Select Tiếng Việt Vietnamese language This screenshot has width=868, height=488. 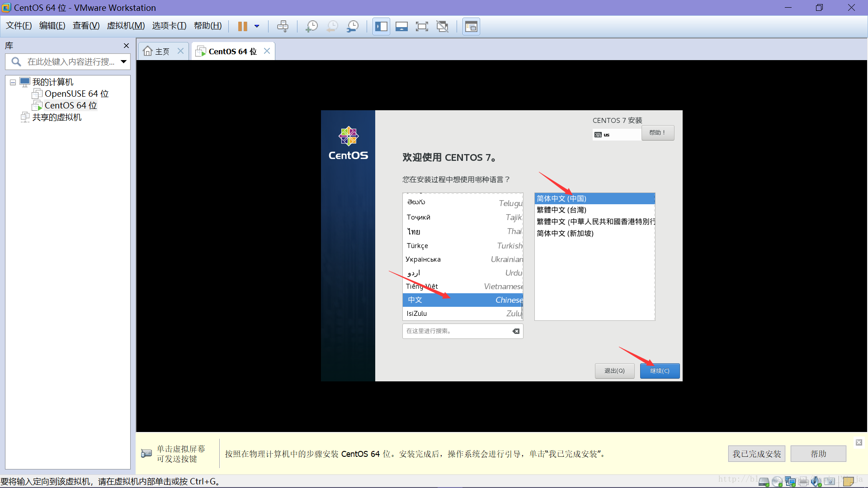tap(462, 286)
